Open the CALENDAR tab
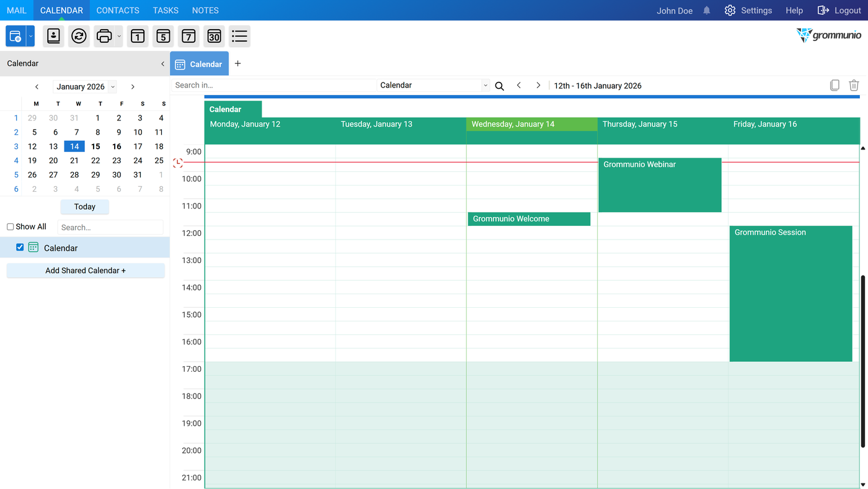Screen dimensions: 868x489 [x=61, y=11]
